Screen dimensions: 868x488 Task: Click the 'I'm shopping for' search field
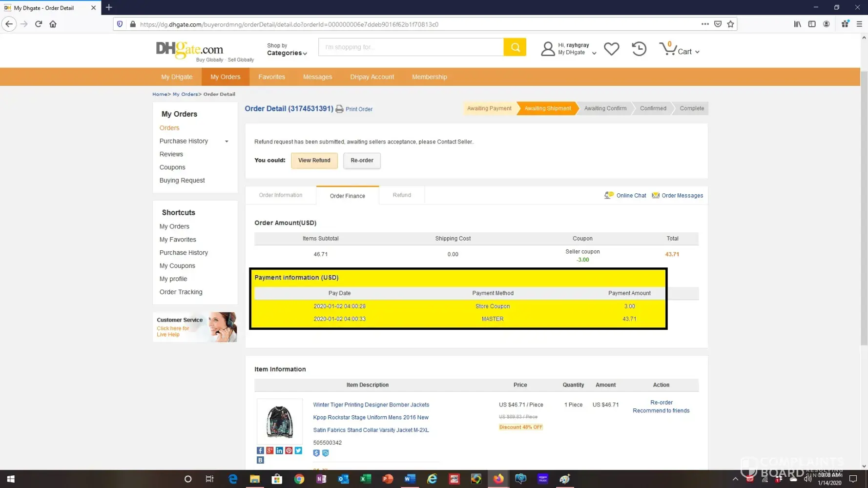click(411, 47)
